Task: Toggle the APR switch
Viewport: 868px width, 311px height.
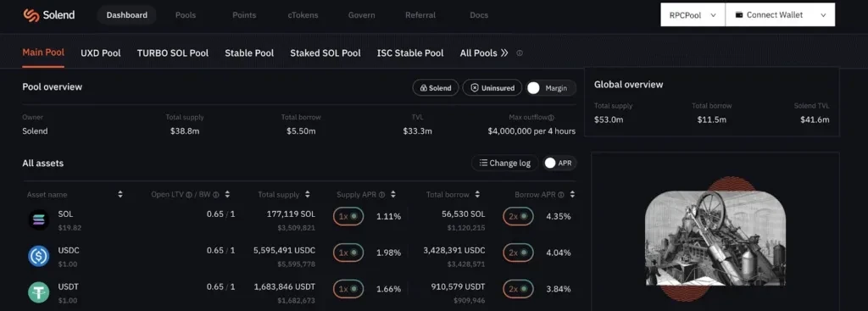Action: (x=559, y=163)
